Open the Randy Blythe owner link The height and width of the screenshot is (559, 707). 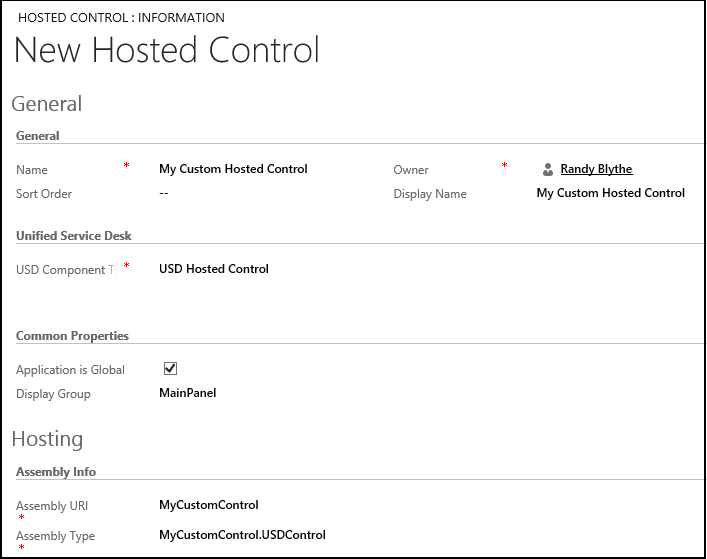[x=596, y=169]
